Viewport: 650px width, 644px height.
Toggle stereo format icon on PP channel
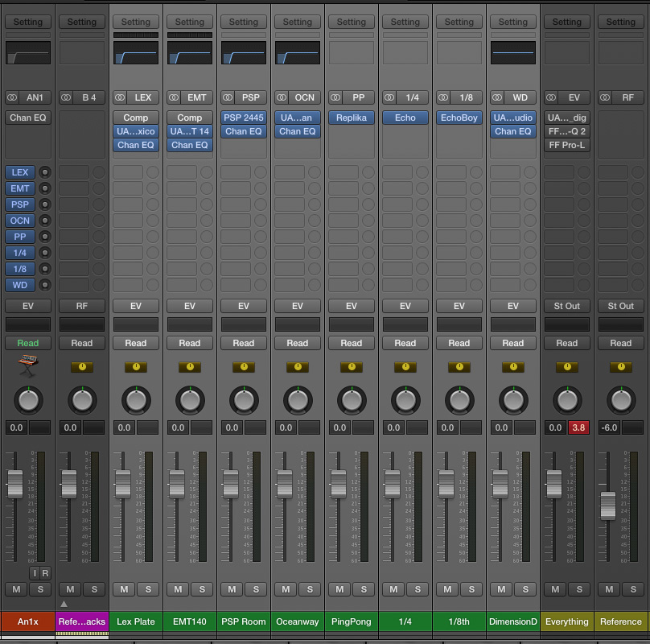[x=335, y=97]
